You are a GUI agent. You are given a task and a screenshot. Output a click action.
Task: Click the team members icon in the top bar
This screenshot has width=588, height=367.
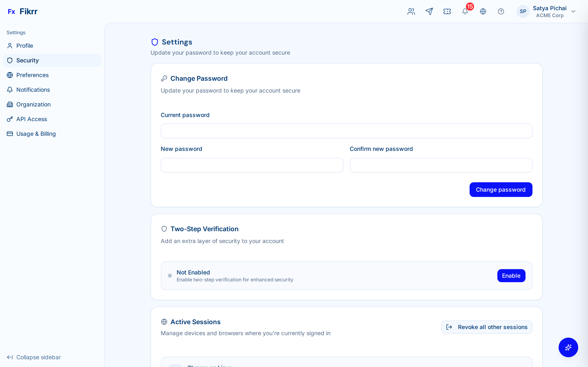pos(411,11)
